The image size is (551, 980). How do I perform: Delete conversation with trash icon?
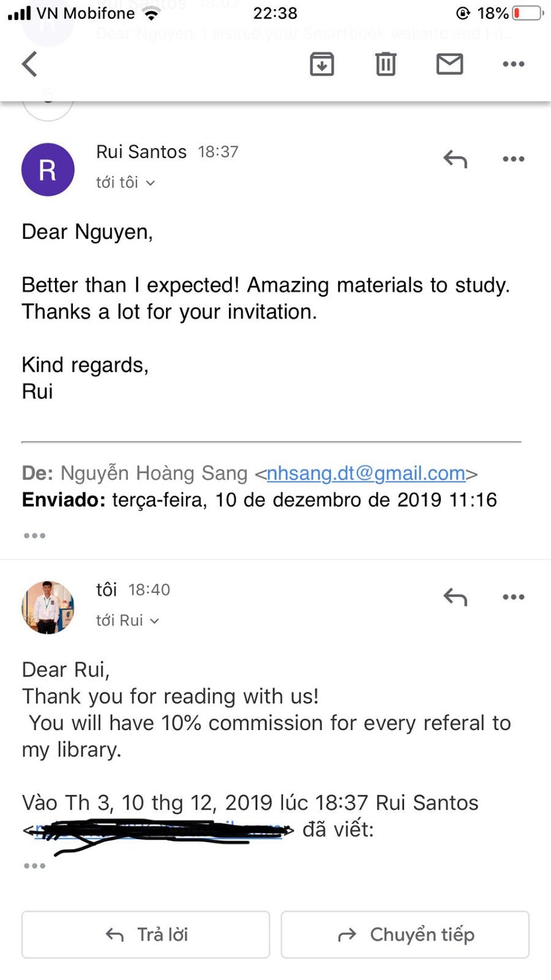386,64
